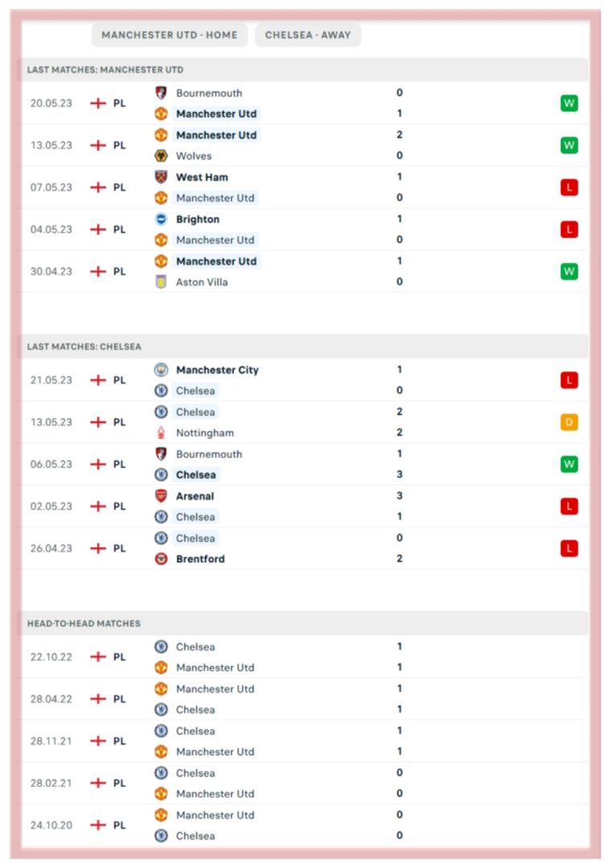Click the West Ham club crest

click(161, 177)
